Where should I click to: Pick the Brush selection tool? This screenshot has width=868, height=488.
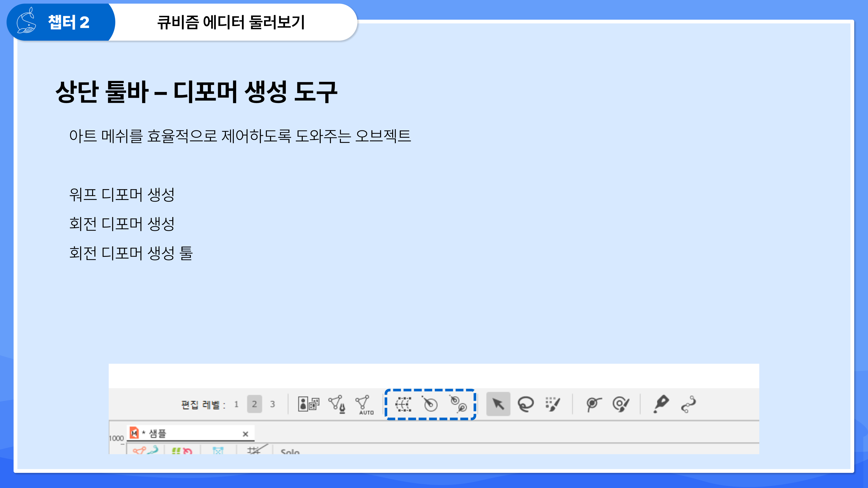pos(553,404)
